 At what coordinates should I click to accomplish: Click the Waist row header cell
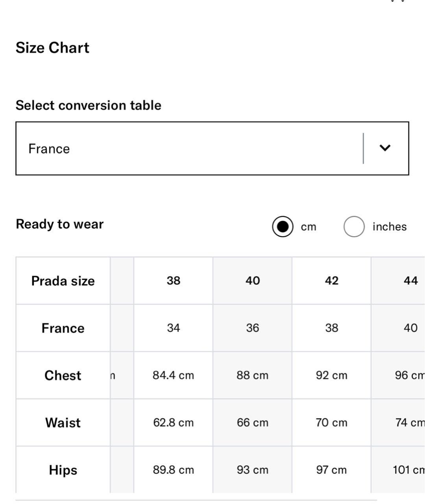pos(63,423)
